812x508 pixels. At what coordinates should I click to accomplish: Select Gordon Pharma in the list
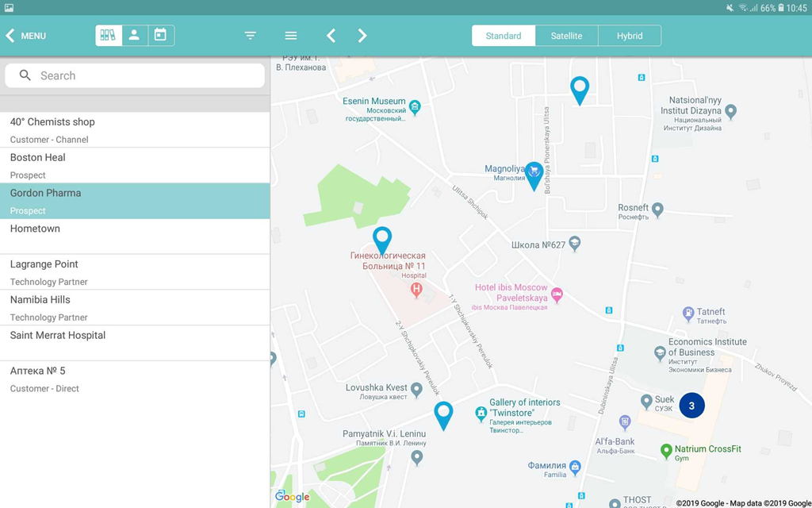pos(135,201)
